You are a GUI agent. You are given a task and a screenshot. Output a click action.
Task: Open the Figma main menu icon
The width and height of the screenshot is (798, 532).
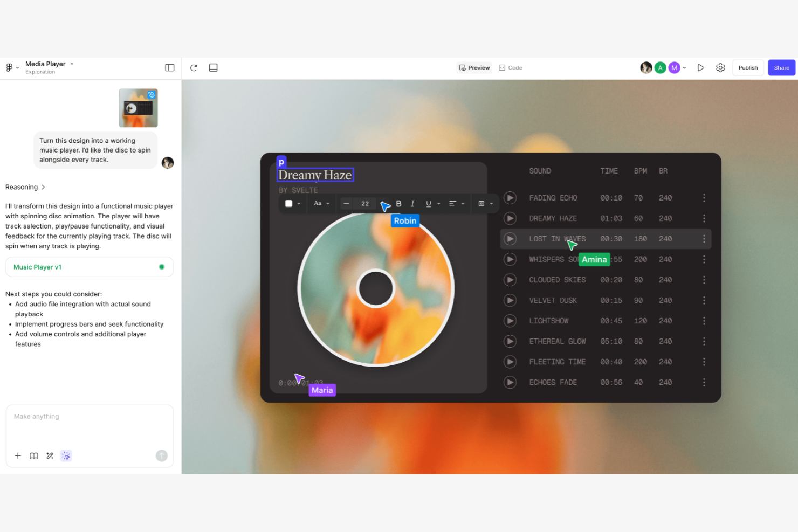[x=10, y=67]
